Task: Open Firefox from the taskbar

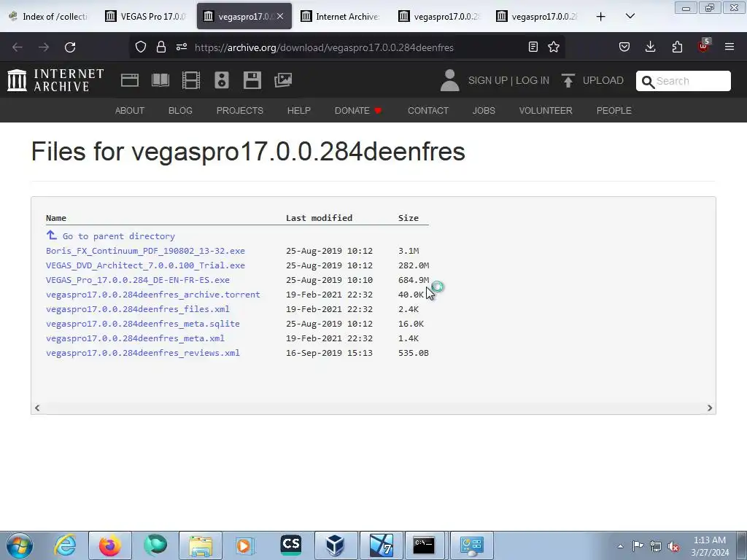Action: 110,545
